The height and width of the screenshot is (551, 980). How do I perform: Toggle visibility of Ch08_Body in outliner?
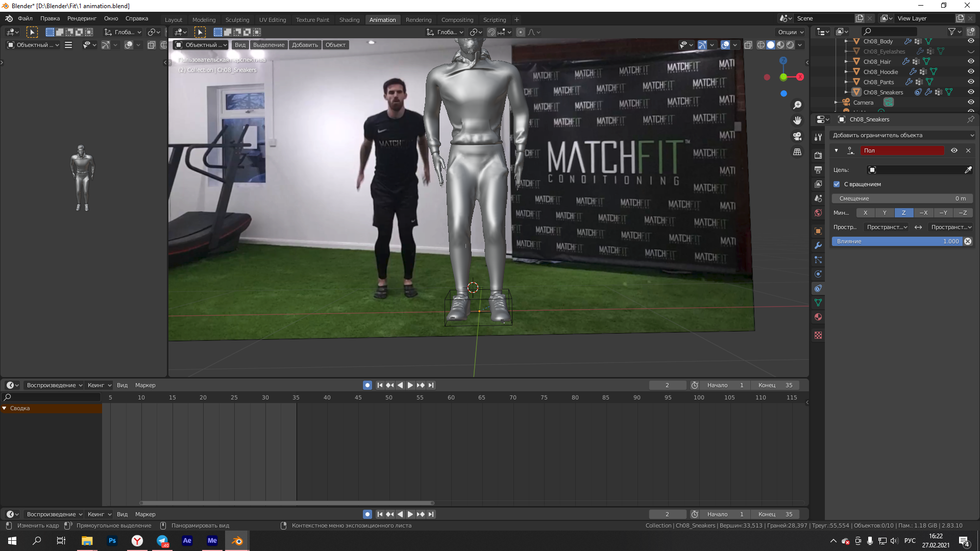click(971, 41)
